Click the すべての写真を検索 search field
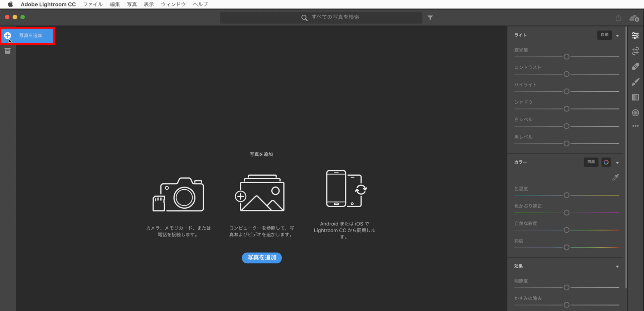644x311 pixels. click(321, 18)
